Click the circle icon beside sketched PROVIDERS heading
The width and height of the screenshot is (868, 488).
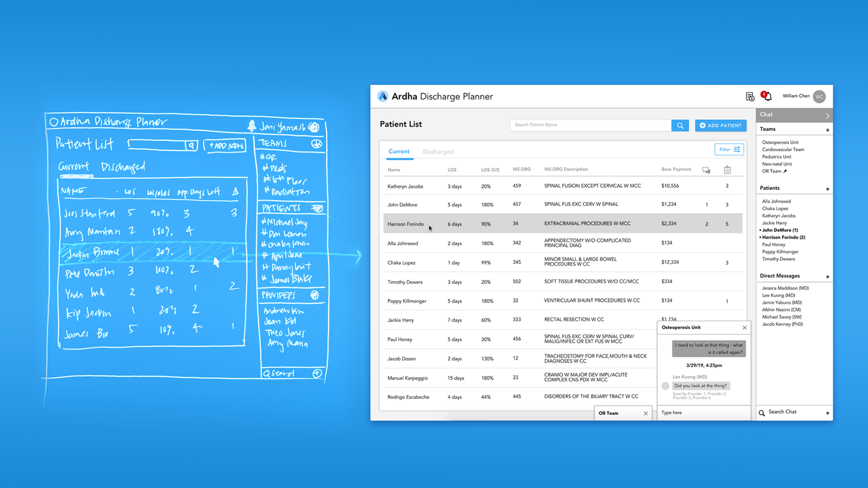point(315,295)
